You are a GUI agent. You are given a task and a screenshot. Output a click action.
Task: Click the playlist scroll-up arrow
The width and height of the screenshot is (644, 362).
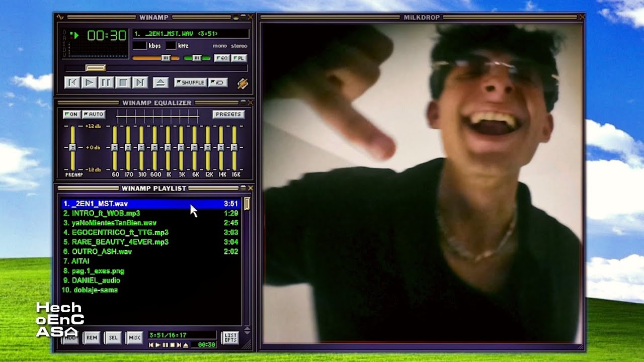tap(247, 328)
